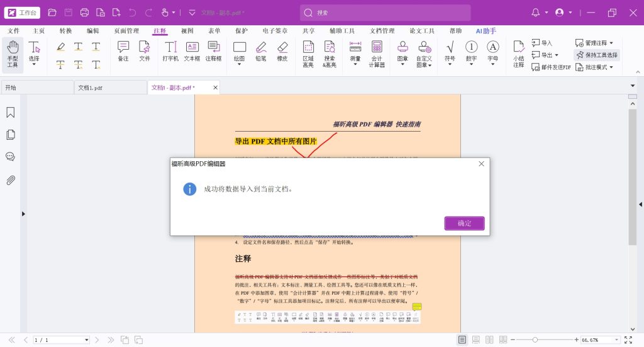
Task: Open the tab list dropdown arrow
Action: pyautogui.click(x=633, y=86)
